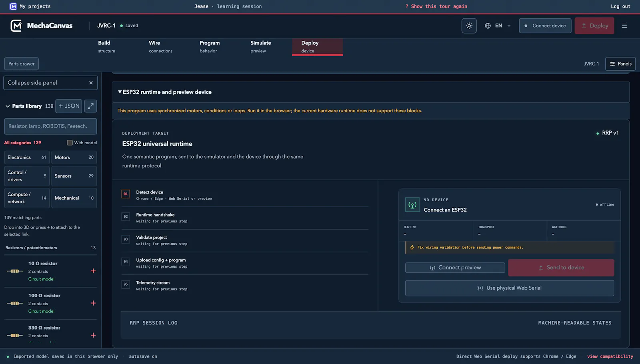This screenshot has width=640, height=364.
Task: Click the Send to device button
Action: coord(561,268)
